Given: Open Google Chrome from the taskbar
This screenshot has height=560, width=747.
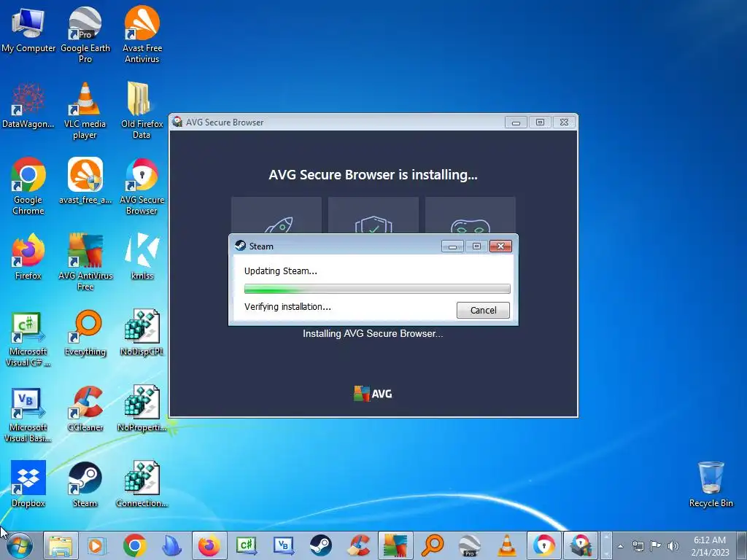Looking at the screenshot, I should point(134,545).
